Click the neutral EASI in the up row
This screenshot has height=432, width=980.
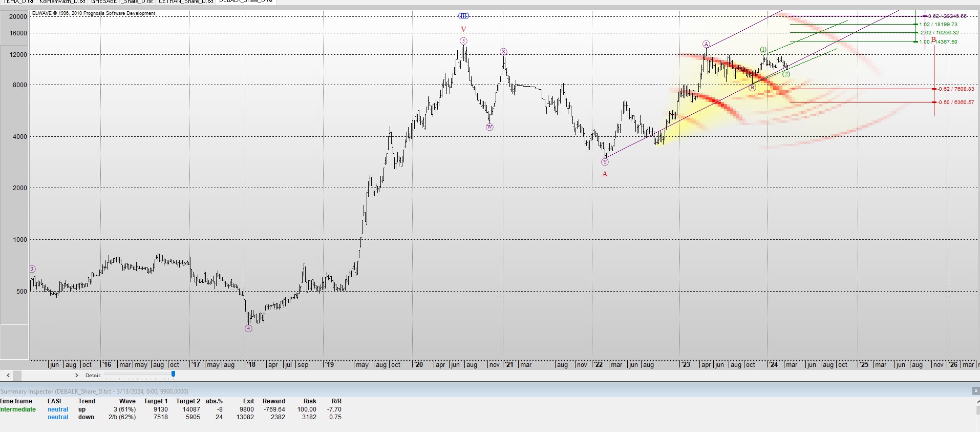[58, 409]
